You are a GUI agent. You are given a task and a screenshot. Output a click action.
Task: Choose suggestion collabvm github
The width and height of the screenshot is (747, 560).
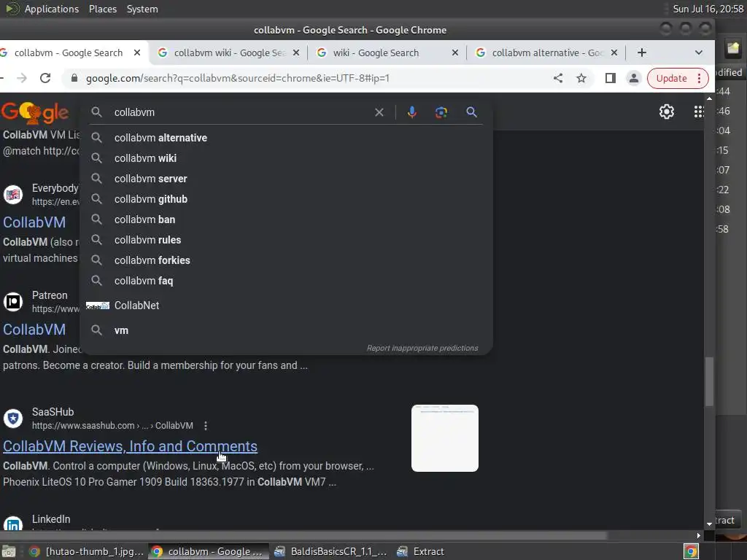[286, 199]
